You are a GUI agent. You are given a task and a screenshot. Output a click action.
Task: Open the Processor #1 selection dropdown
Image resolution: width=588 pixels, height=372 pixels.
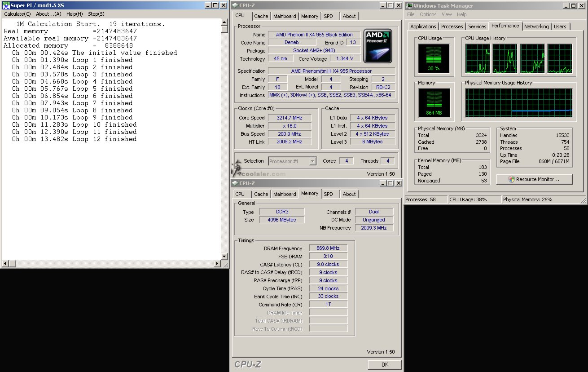click(292, 161)
